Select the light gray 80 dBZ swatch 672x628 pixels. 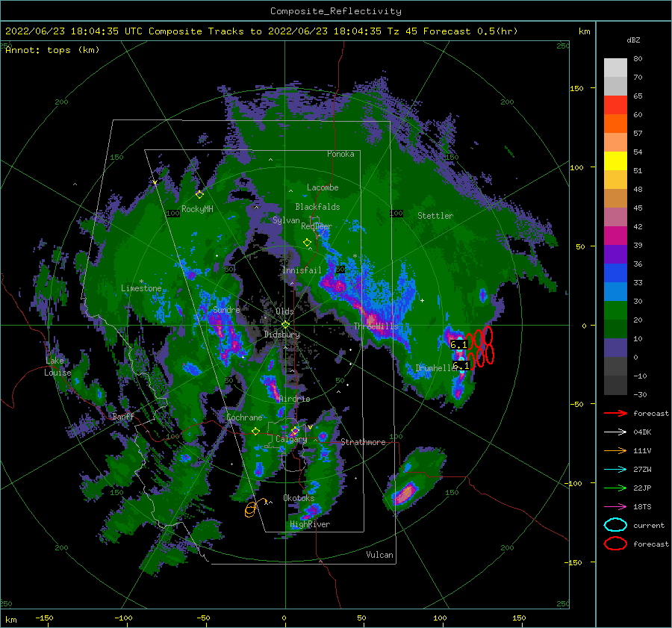click(x=615, y=68)
